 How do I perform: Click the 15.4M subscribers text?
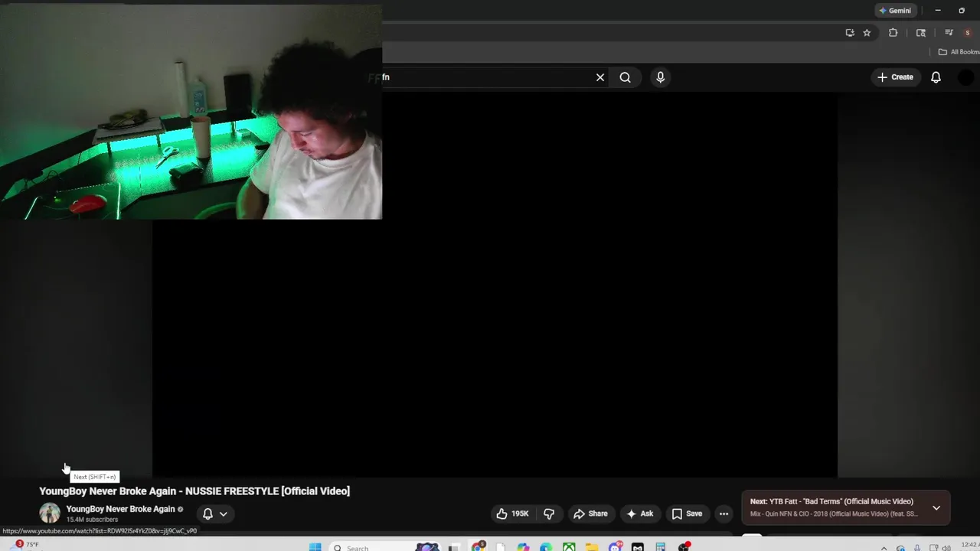[x=92, y=520]
